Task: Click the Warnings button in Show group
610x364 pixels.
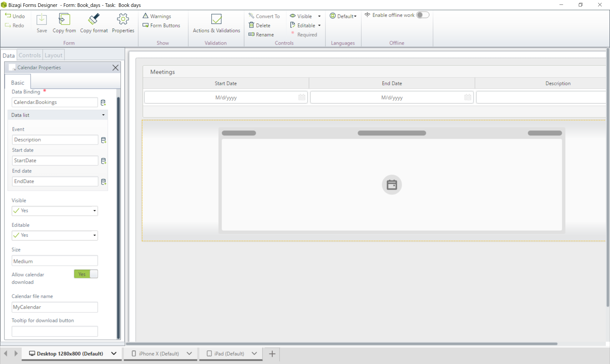Action: pyautogui.click(x=157, y=16)
